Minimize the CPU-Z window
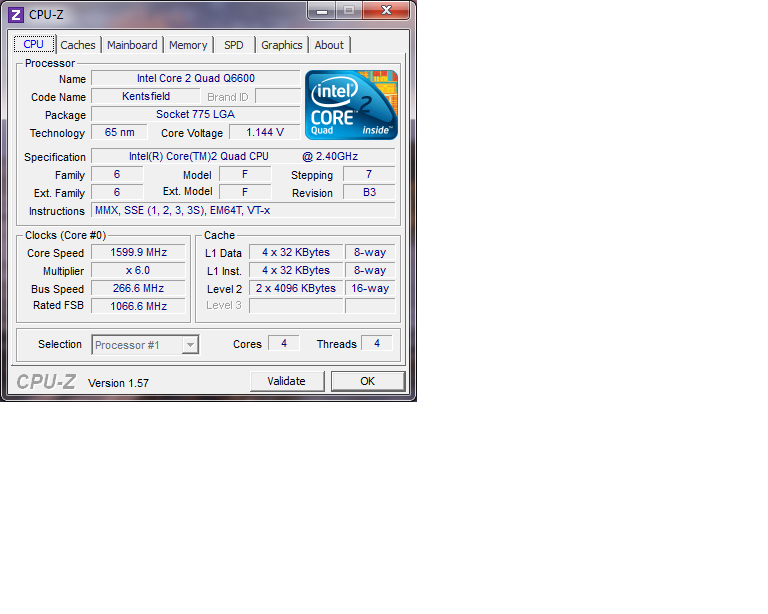Screen dimensions: 768x614 point(322,10)
